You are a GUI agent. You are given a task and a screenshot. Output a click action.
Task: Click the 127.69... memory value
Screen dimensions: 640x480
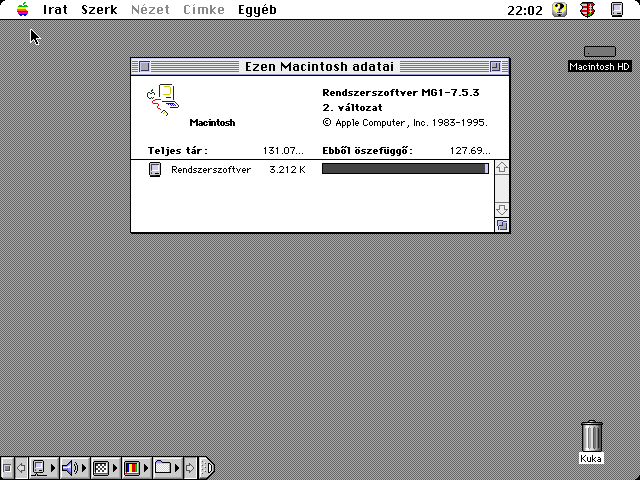click(470, 151)
